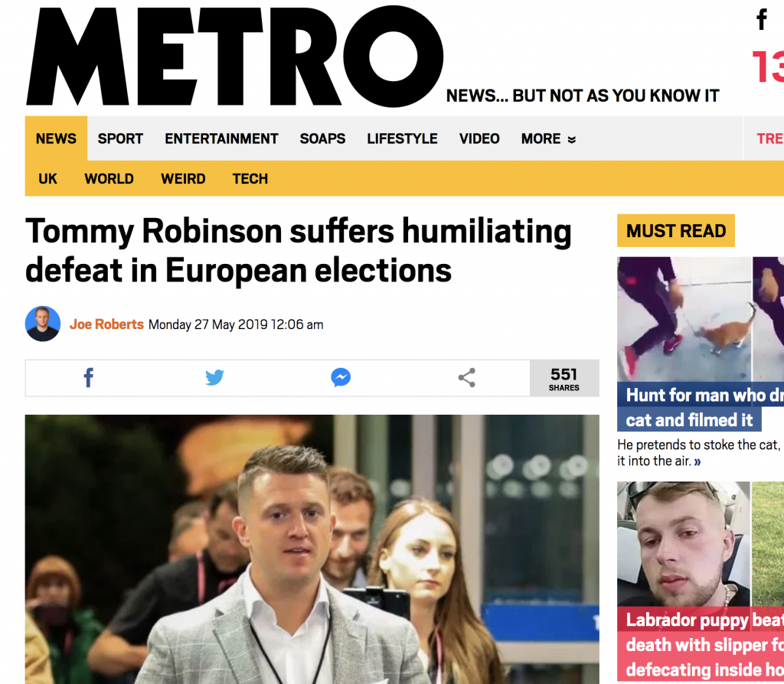Click the generic share icon
This screenshot has height=684, width=784.
(x=466, y=378)
